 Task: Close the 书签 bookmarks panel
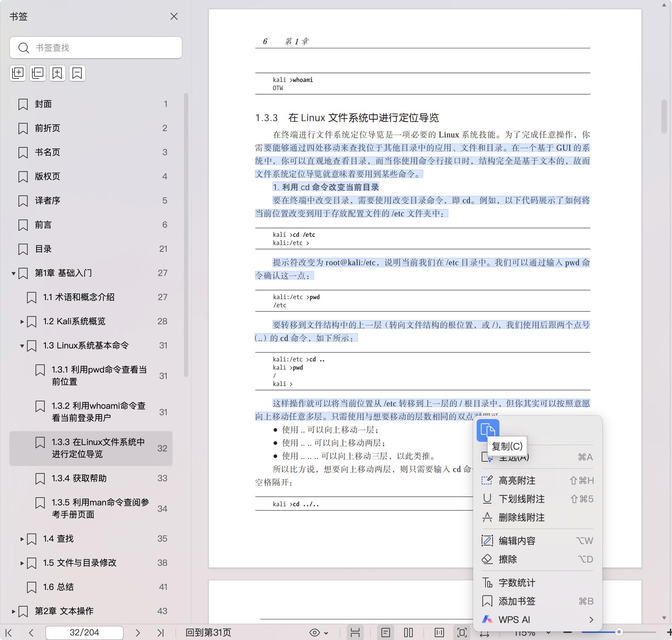pos(174,16)
